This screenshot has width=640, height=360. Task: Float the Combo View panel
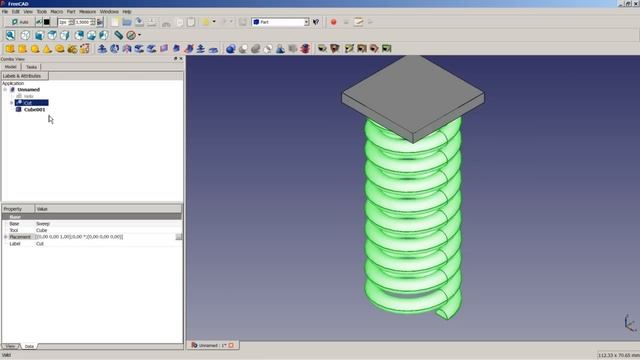point(176,59)
